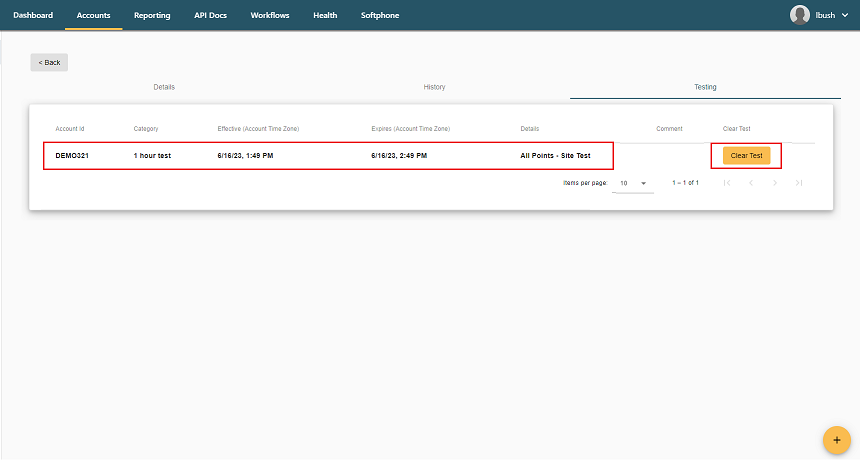860x460 pixels.
Task: Switch to the History tab
Action: (434, 87)
